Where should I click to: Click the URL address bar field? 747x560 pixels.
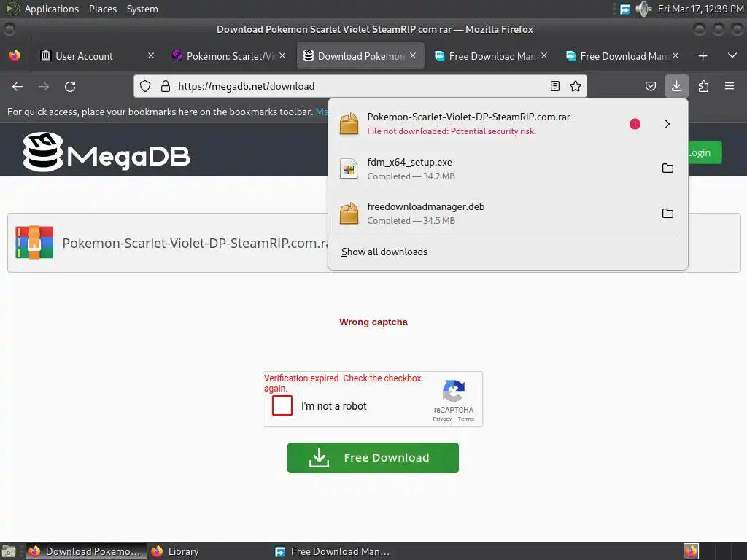click(x=360, y=86)
